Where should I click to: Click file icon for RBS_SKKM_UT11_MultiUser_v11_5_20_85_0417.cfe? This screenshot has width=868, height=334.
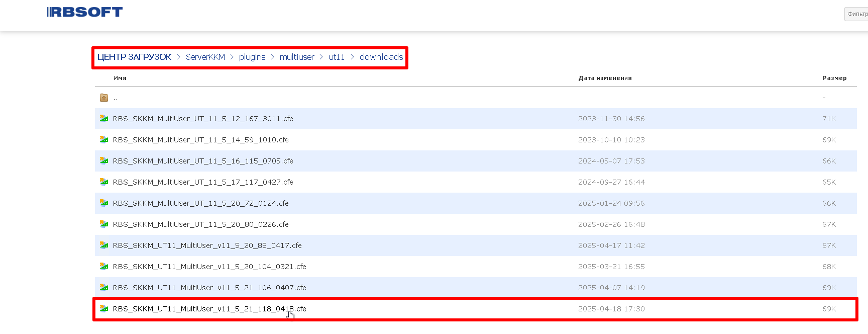click(104, 245)
